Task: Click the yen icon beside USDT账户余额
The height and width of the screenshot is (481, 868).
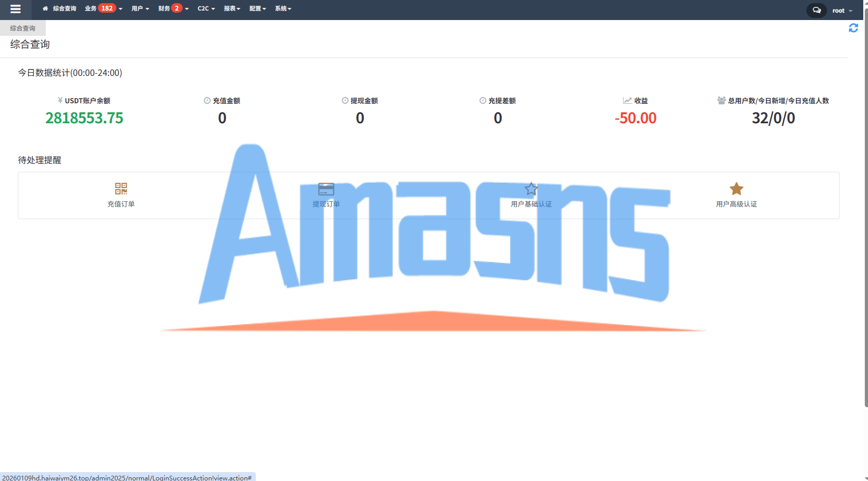Action: [60, 100]
